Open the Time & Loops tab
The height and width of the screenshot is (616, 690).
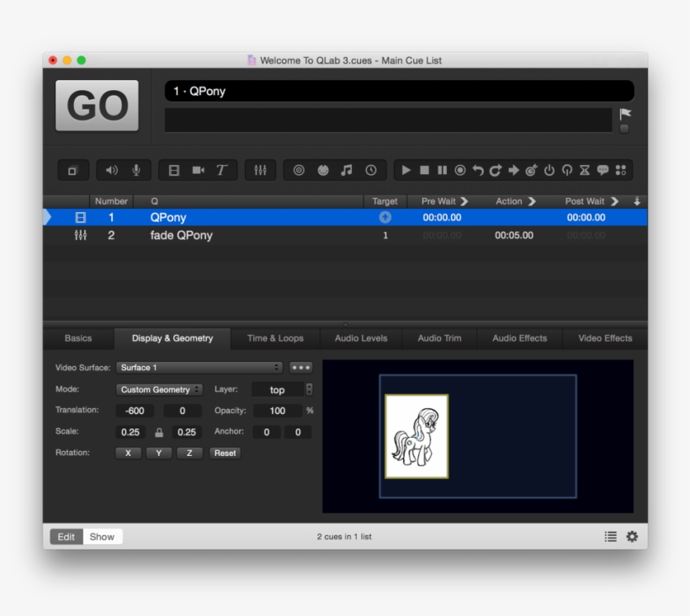pyautogui.click(x=275, y=338)
